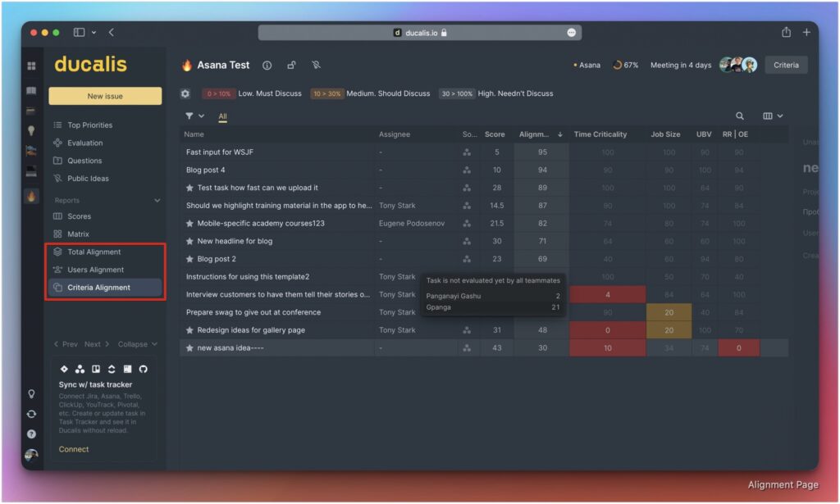Image resolution: width=840 pixels, height=504 pixels.
Task: Open the sync arrows icon in the rail
Action: [x=32, y=414]
